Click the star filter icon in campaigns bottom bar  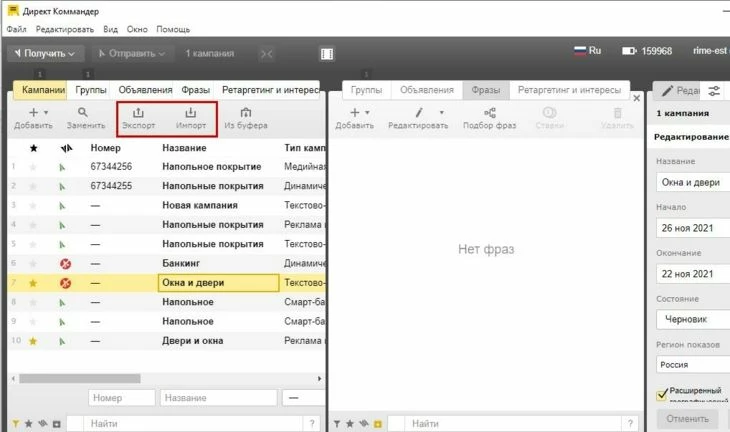29,424
